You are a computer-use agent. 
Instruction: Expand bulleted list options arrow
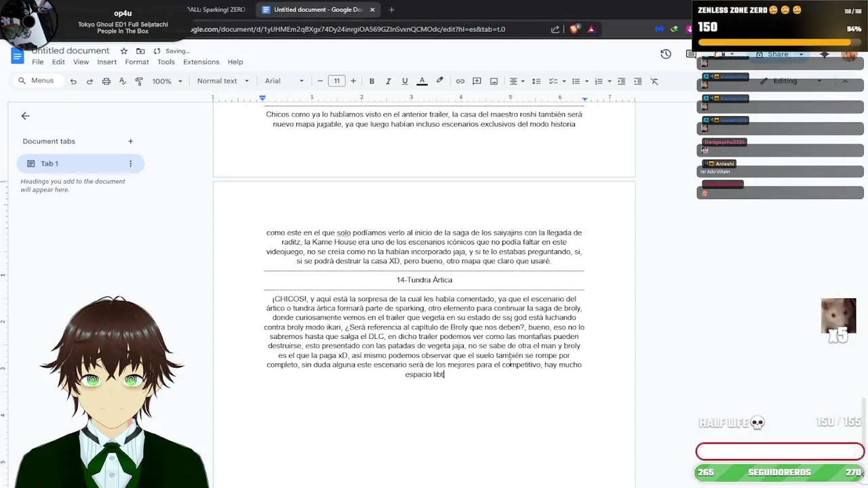click(x=587, y=81)
